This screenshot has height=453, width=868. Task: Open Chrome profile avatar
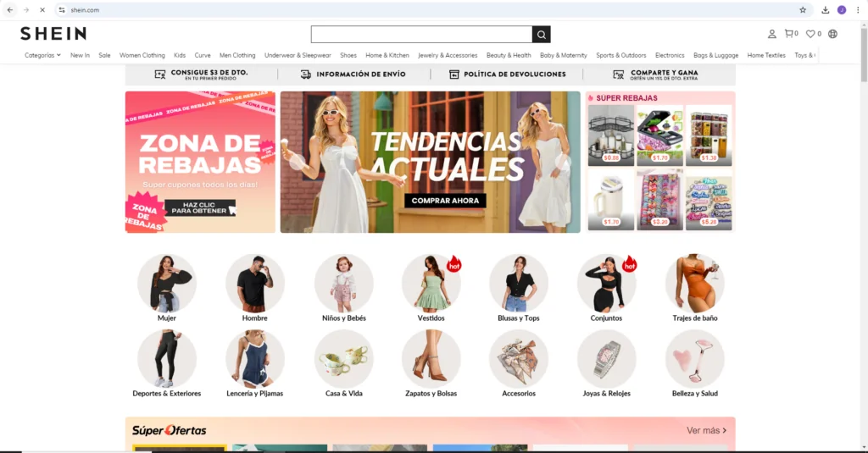pos(842,10)
